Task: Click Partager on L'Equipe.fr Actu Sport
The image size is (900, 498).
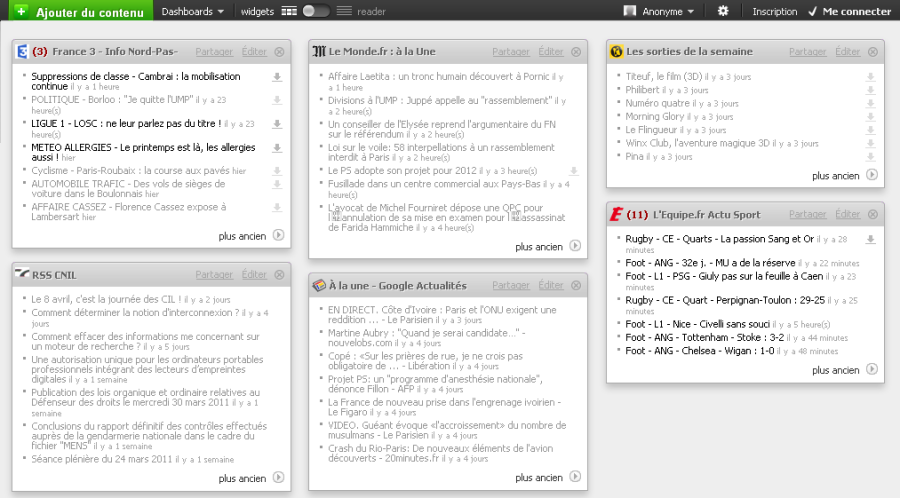Action: pos(808,215)
